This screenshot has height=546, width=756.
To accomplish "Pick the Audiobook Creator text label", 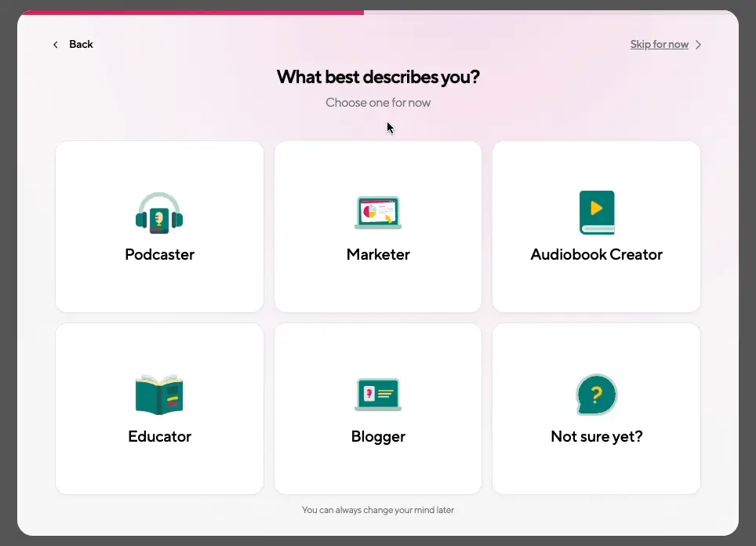I will click(x=596, y=254).
